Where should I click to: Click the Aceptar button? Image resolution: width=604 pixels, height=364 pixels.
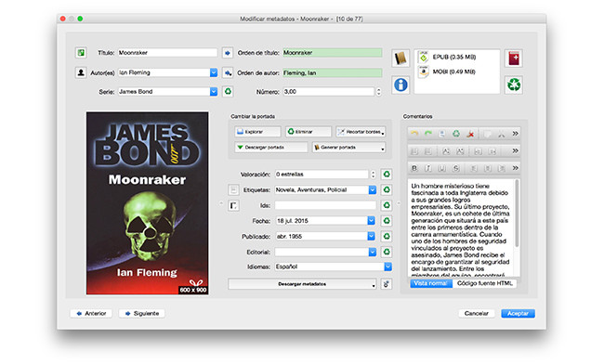(x=518, y=313)
